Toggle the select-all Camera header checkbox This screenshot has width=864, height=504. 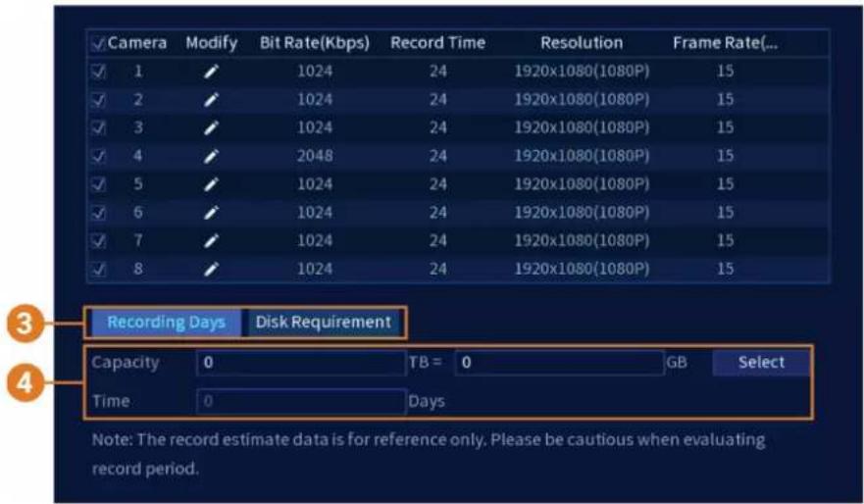pos(97,43)
